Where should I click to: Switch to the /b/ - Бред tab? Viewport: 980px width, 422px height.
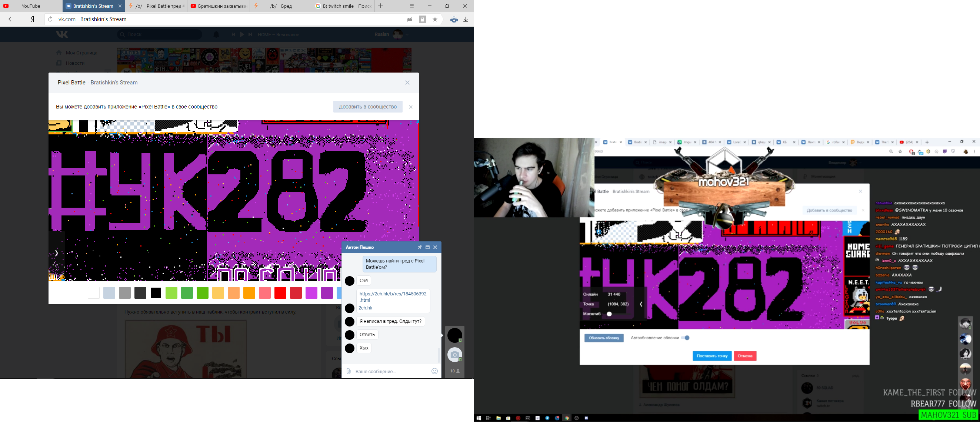coord(281,6)
